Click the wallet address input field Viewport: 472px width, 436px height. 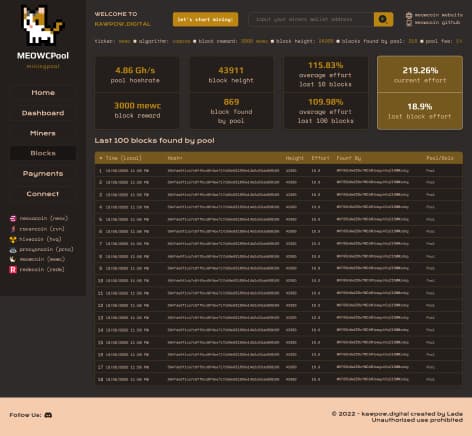[x=311, y=19]
